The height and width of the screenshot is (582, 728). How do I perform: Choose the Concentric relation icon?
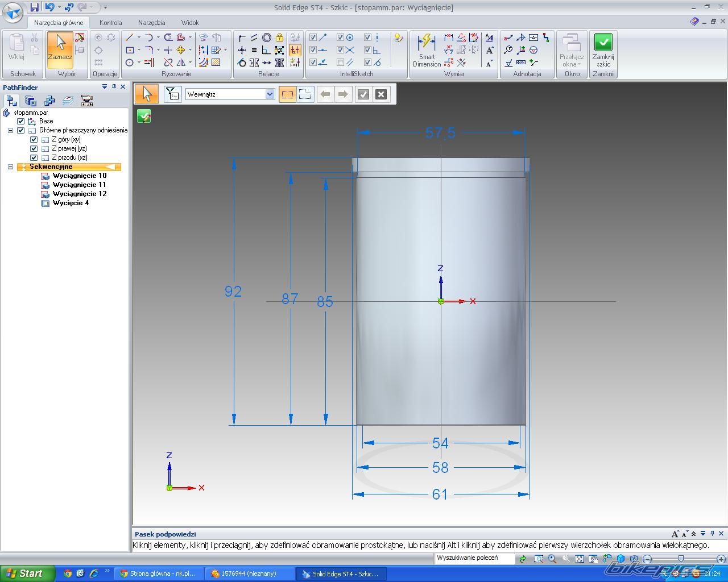pos(266,38)
